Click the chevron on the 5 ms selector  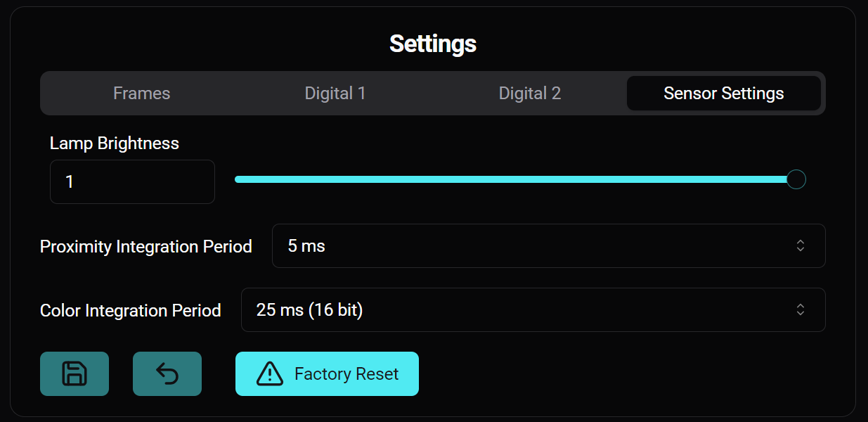coord(800,245)
